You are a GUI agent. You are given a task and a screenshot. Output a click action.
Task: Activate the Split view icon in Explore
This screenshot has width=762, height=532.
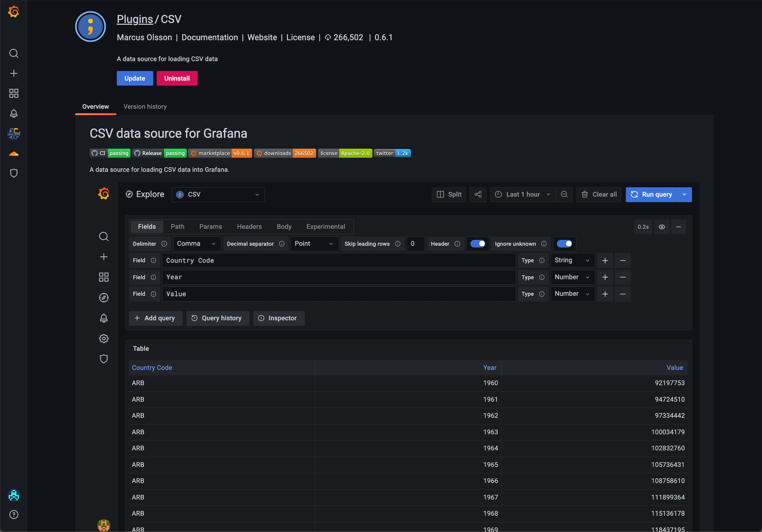448,194
